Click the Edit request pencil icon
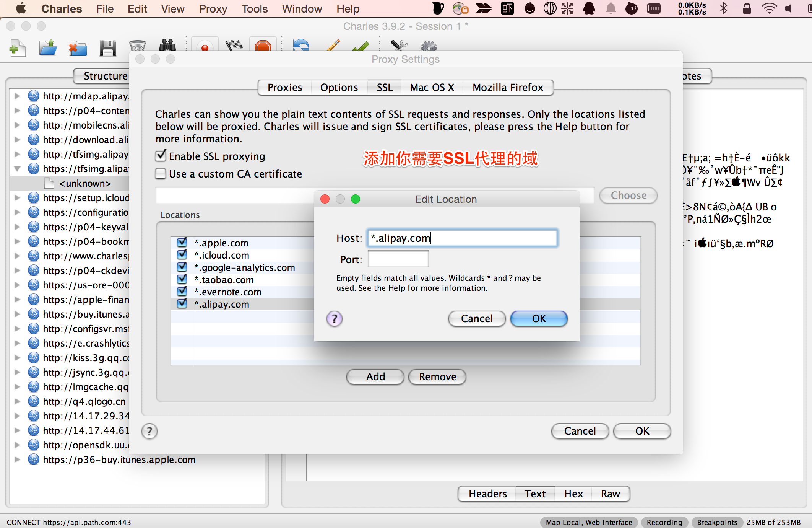Image resolution: width=812 pixels, height=528 pixels. tap(333, 45)
